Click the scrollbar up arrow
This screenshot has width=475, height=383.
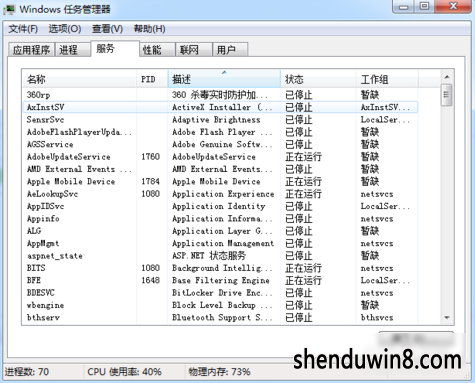[447, 77]
